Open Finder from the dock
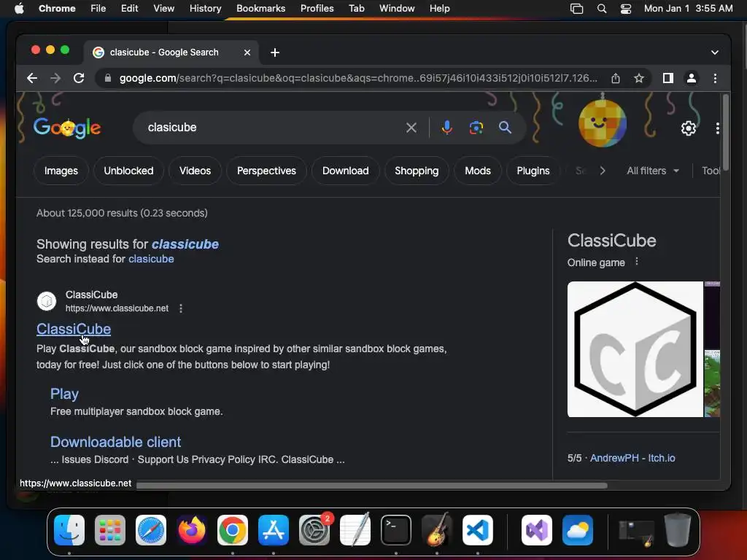Screen dimensions: 747x560 pos(69,530)
